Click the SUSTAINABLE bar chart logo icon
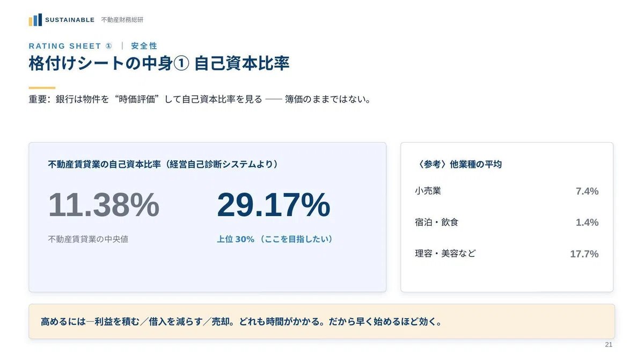The height and width of the screenshot is (362, 644). (35, 20)
